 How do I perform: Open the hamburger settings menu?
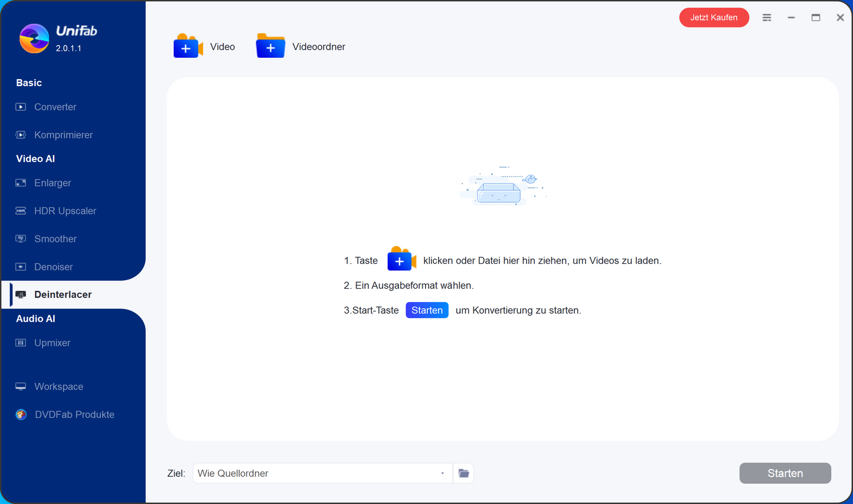pyautogui.click(x=767, y=18)
